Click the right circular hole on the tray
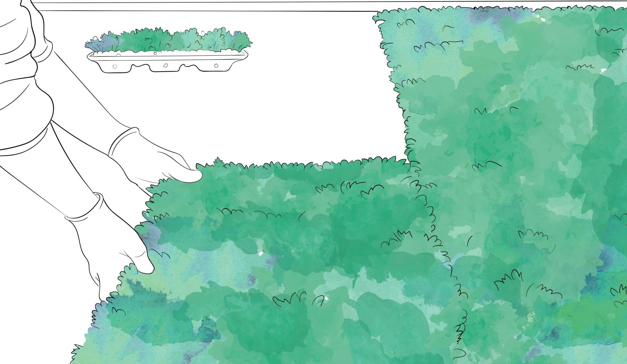The height and width of the screenshot is (364, 627). pyautogui.click(x=216, y=66)
